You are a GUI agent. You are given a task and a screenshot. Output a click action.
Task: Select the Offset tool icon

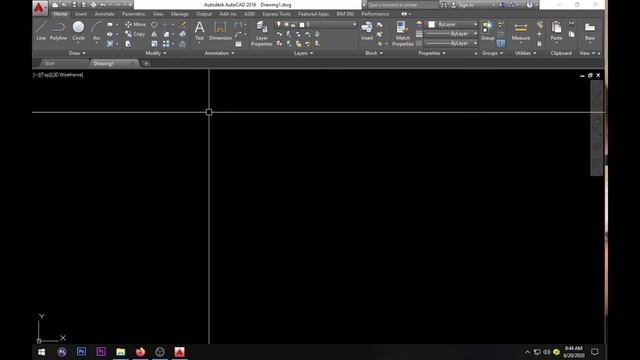182,43
